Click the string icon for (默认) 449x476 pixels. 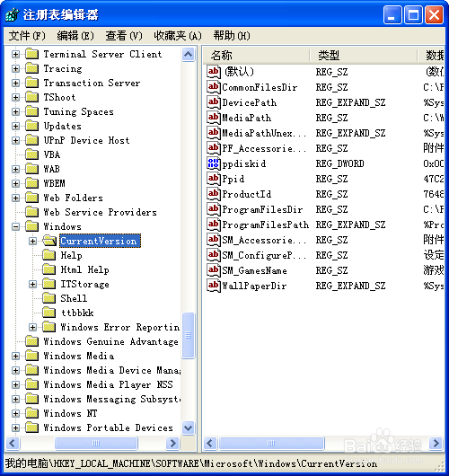click(214, 72)
